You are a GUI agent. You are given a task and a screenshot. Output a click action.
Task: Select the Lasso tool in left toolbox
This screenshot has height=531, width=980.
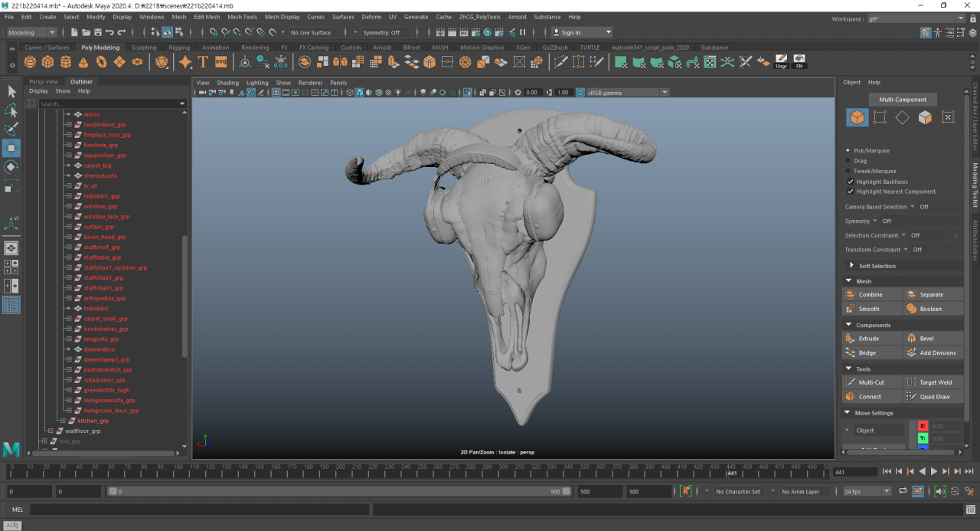(11, 110)
